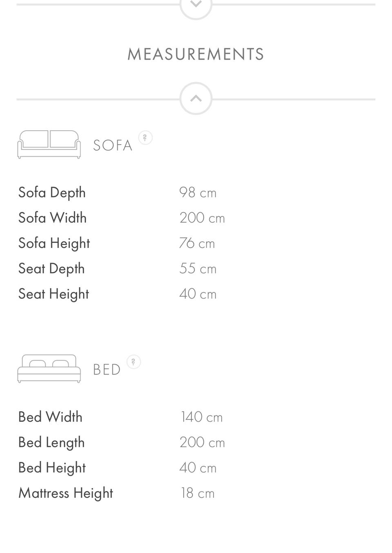Expand the section above Measurements
392x553 pixels.
[x=196, y=5]
